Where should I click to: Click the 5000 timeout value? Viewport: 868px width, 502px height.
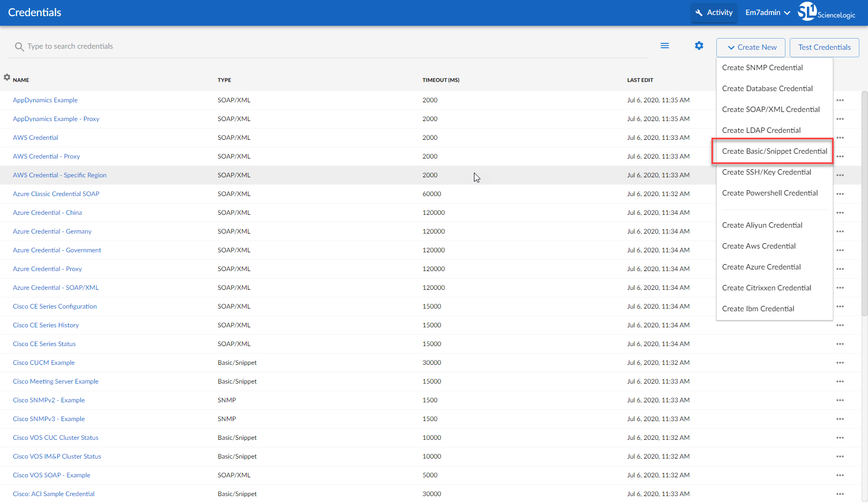tap(430, 475)
